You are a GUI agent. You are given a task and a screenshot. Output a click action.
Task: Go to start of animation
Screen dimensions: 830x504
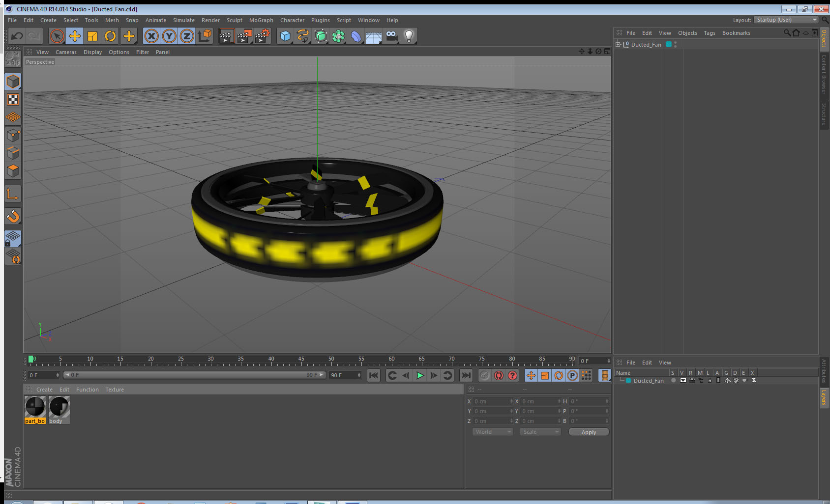pyautogui.click(x=374, y=375)
